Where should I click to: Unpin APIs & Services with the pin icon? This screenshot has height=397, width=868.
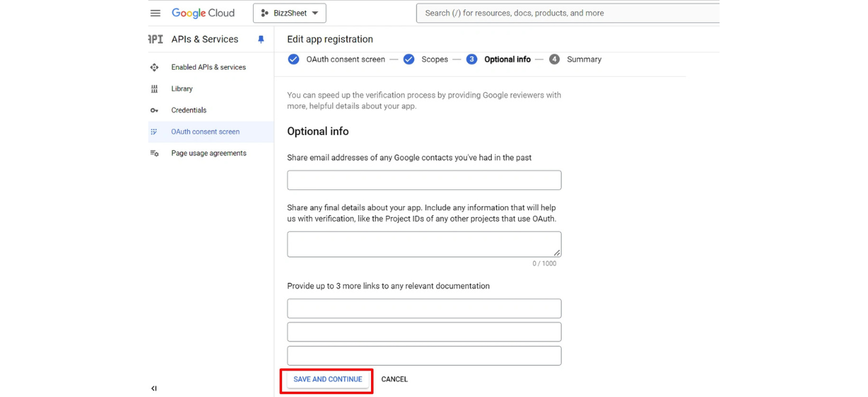[260, 40]
